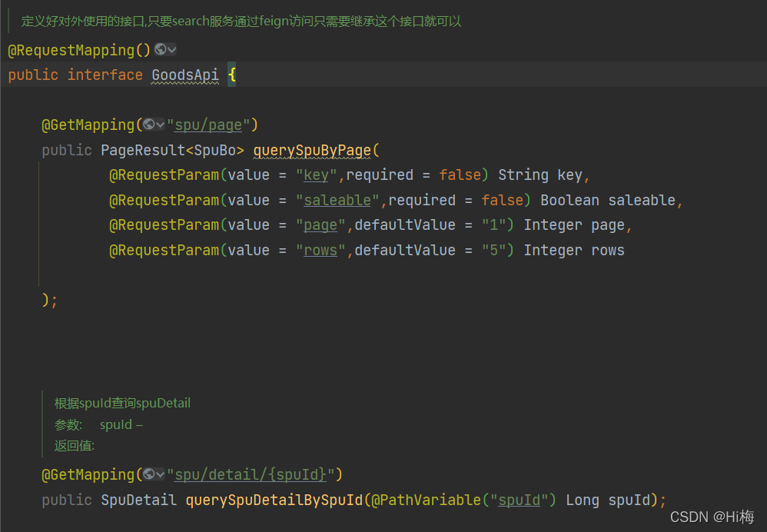Click the doc comment line "返回值:"
767x532 pixels.
pyautogui.click(x=75, y=446)
